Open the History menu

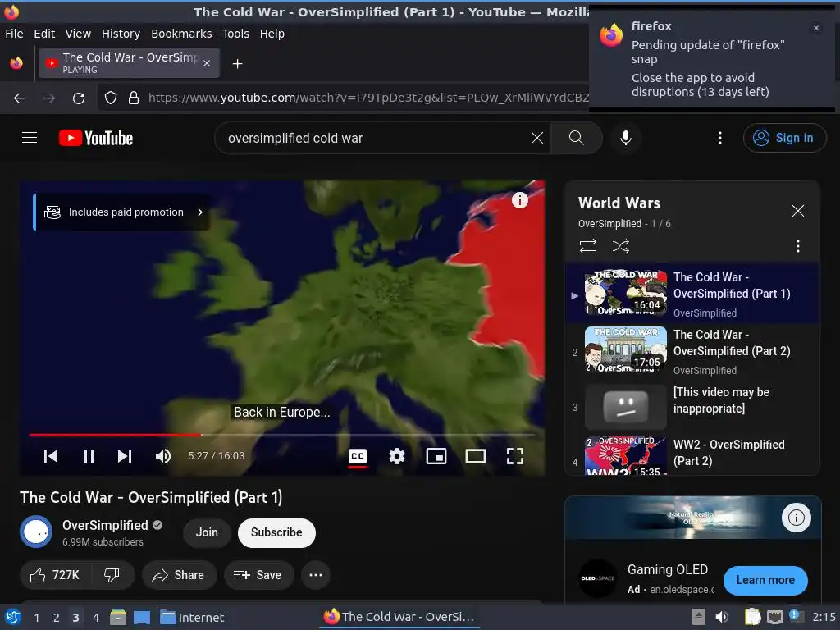pos(121,34)
